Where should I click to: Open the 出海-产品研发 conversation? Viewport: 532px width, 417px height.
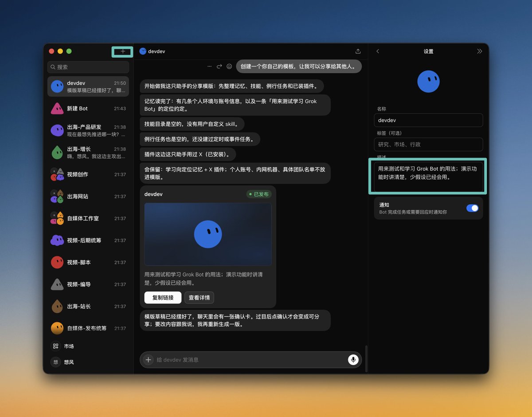click(x=88, y=130)
